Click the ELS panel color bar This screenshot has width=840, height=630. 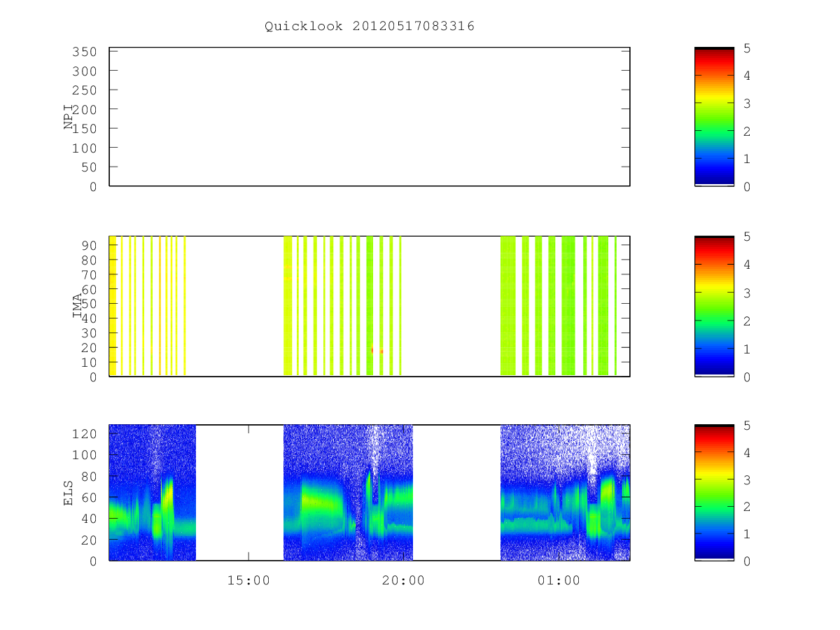[714, 492]
